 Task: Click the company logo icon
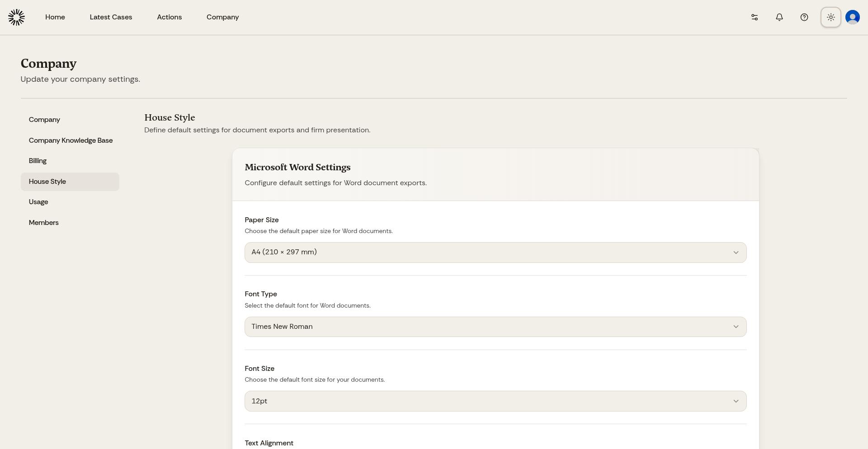click(16, 17)
